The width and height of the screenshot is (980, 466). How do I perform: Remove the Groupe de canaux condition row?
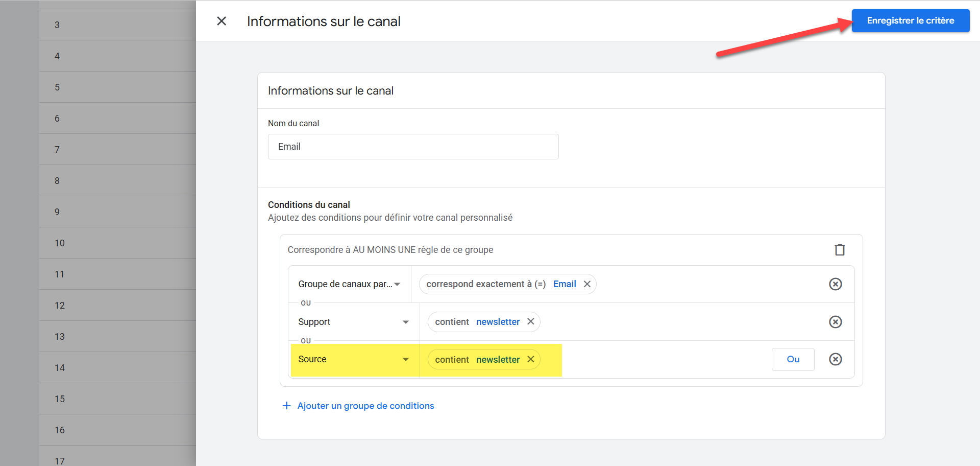pos(835,284)
